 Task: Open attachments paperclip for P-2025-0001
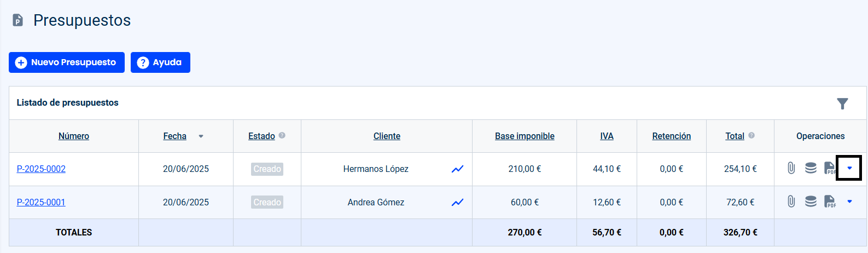(791, 202)
